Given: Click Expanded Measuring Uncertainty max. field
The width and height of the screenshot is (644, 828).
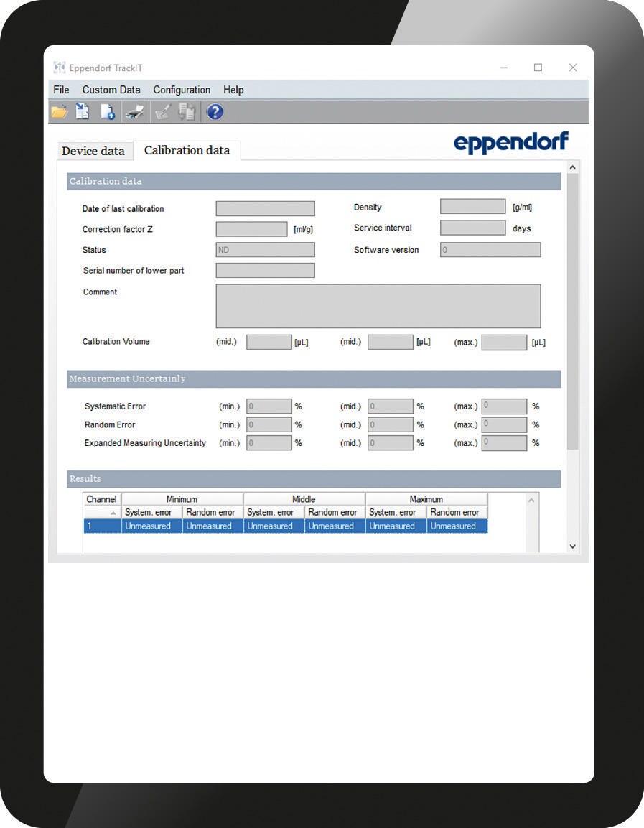Looking at the screenshot, I should pos(504,442).
